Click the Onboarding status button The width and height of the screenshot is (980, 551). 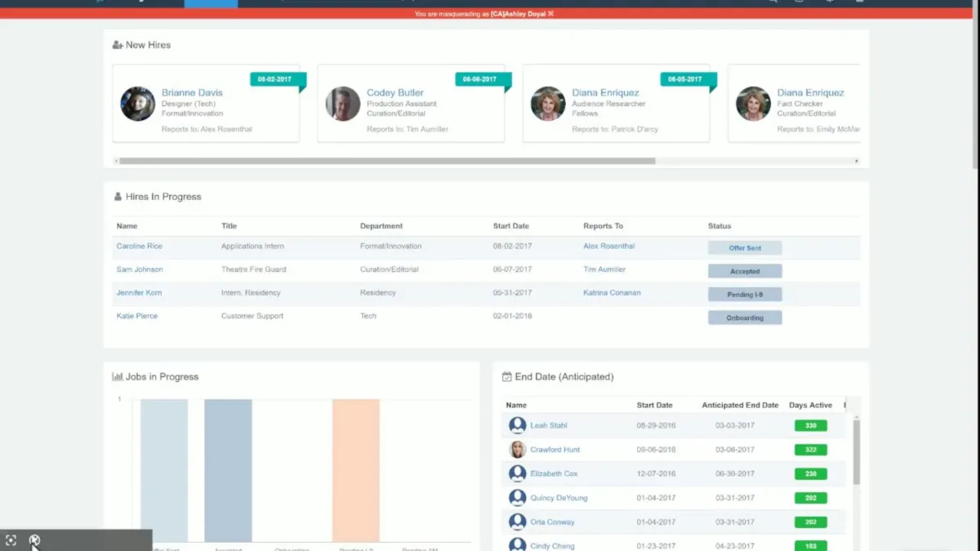[x=745, y=318]
